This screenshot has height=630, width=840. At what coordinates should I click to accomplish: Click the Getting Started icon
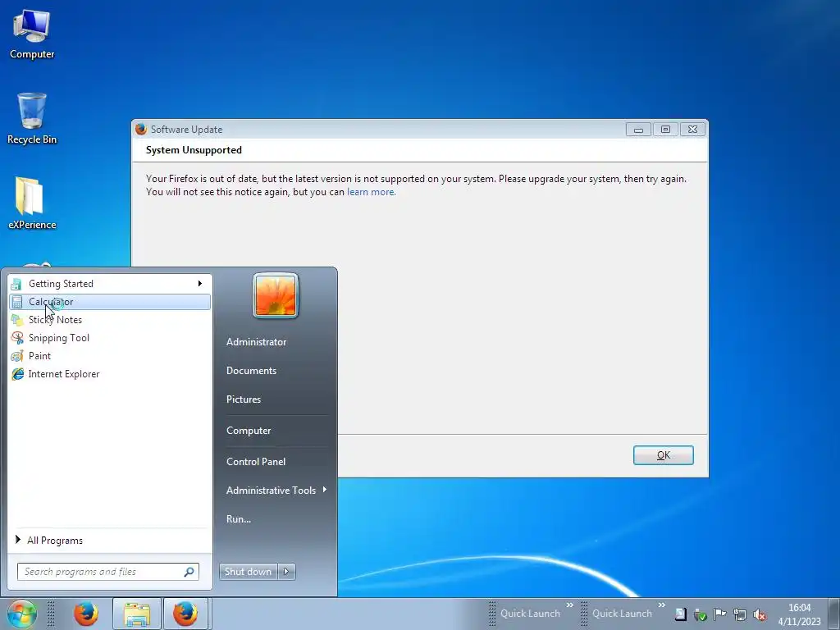17,284
